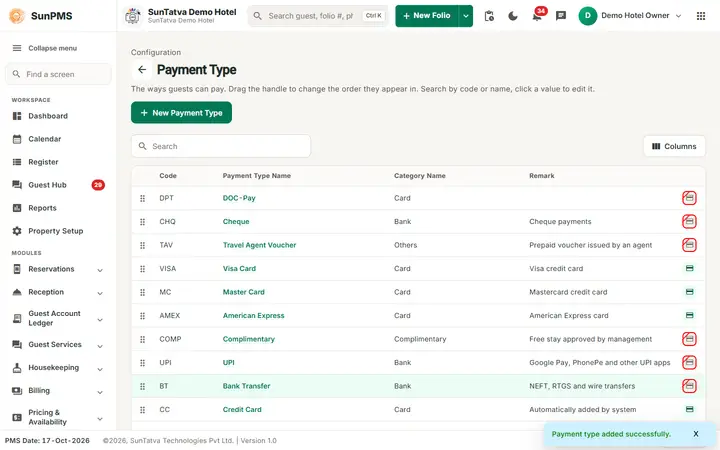The width and height of the screenshot is (720, 450).
Task: Click drag handle of the UPI row
Action: 142,363
